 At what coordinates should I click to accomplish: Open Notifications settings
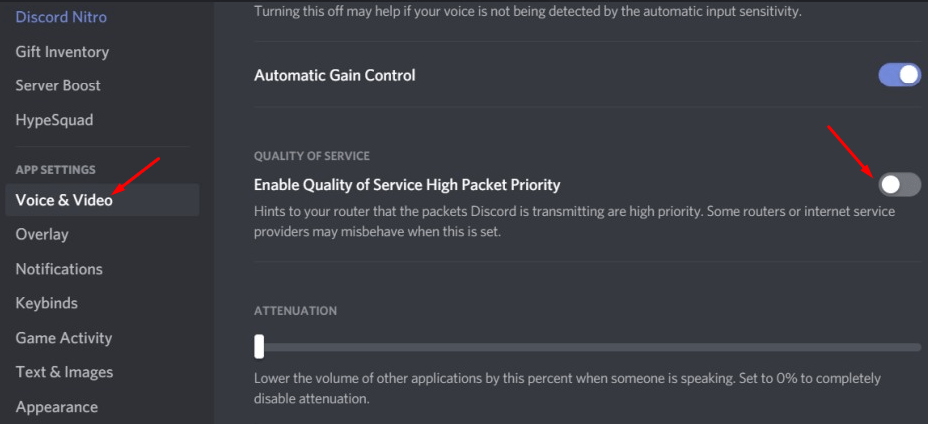pyautogui.click(x=59, y=269)
